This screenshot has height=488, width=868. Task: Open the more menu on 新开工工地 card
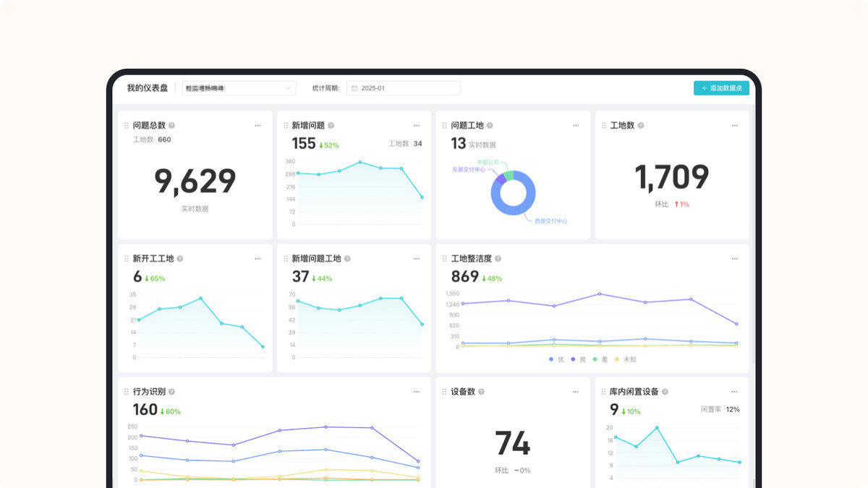(258, 258)
